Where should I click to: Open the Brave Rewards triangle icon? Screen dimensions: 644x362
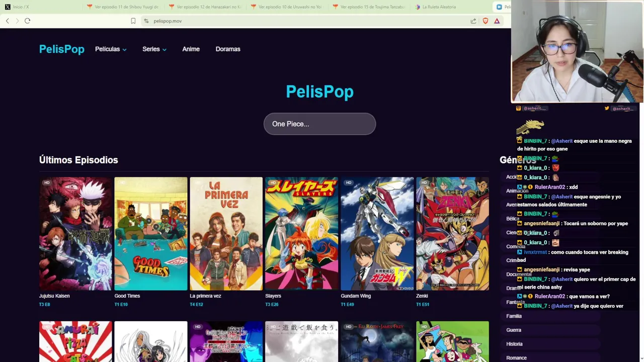tap(497, 21)
